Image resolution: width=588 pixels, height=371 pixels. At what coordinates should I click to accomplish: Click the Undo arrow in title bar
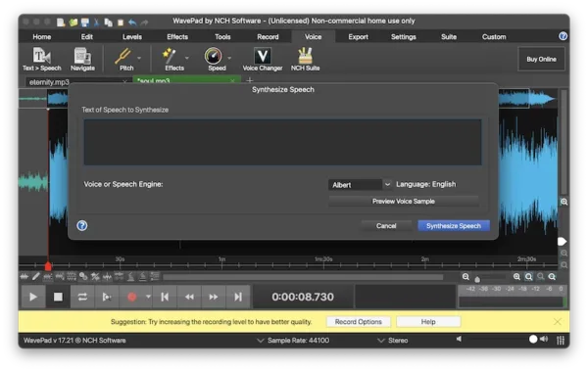pos(132,23)
